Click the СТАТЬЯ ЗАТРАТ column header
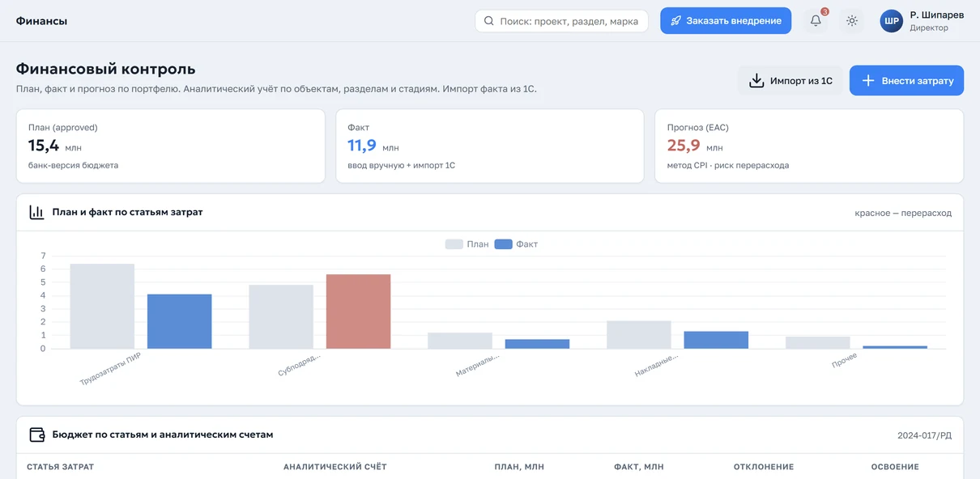The width and height of the screenshot is (980, 479). pos(61,467)
